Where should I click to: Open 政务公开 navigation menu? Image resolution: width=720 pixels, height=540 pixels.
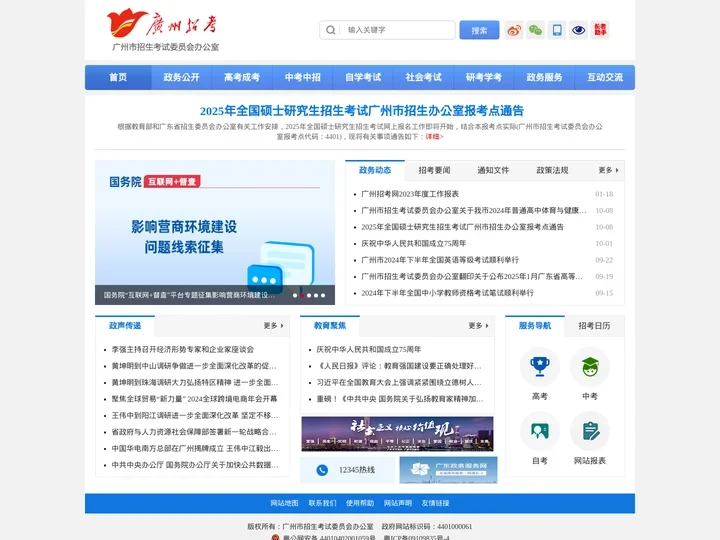181,77
